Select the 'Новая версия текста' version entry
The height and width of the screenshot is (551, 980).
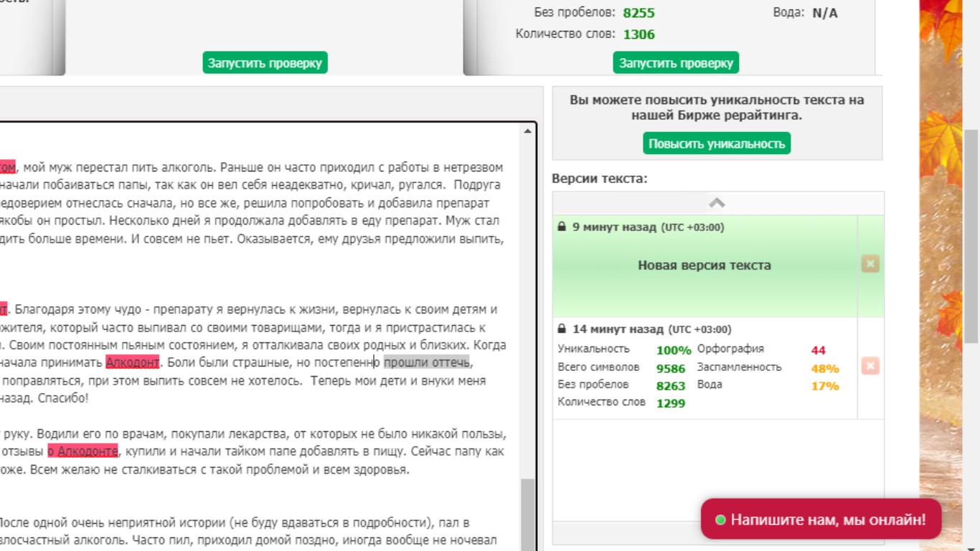point(705,265)
